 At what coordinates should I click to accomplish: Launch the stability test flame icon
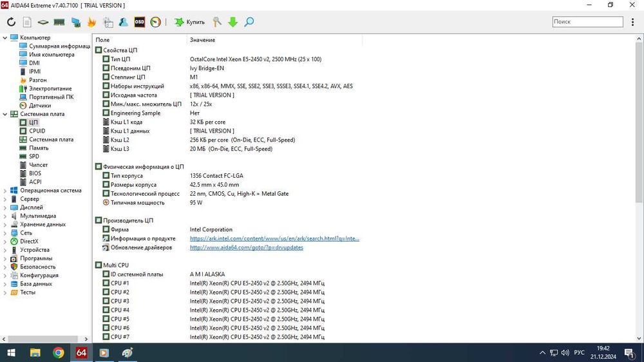pos(91,22)
